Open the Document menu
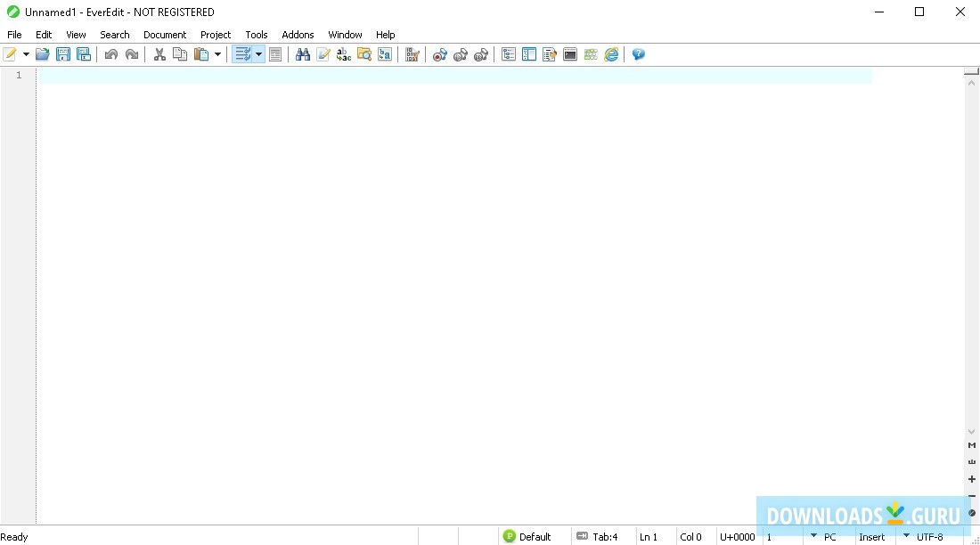 click(x=165, y=35)
